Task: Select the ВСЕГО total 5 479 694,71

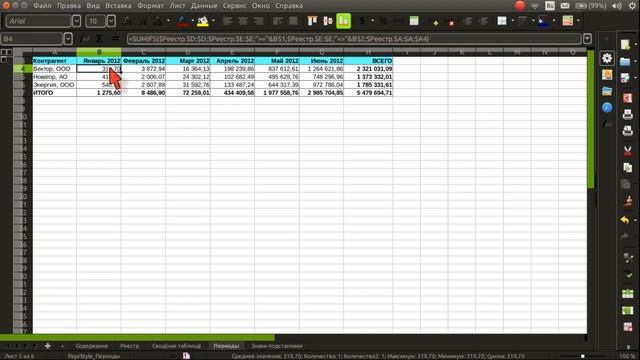Action: [368, 93]
